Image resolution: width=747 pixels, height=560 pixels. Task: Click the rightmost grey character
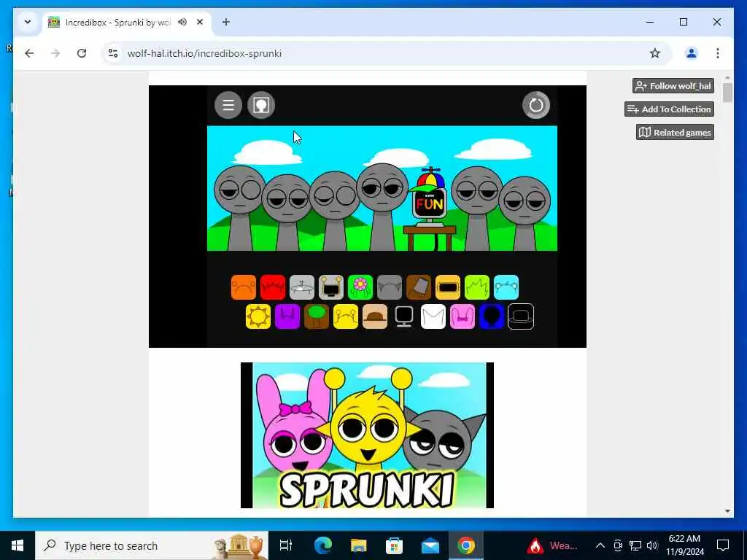[525, 214]
